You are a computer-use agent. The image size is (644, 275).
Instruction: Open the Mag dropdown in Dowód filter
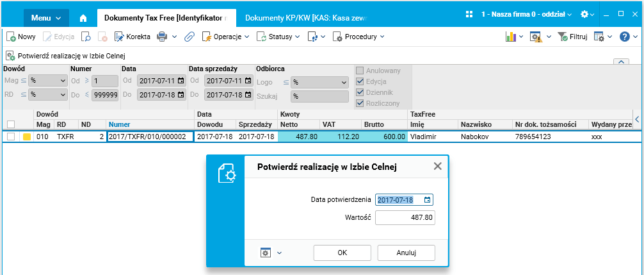pos(47,81)
